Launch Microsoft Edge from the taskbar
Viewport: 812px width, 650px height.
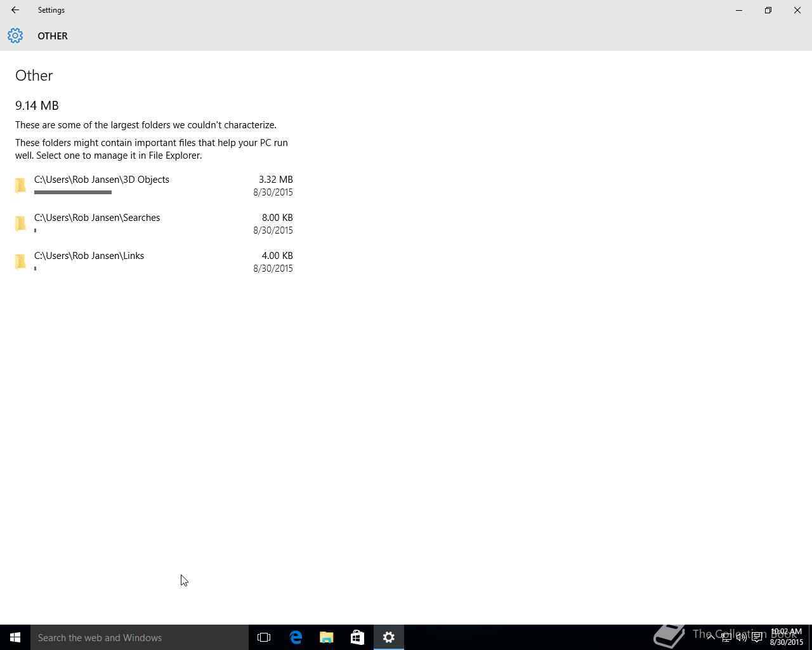(296, 637)
